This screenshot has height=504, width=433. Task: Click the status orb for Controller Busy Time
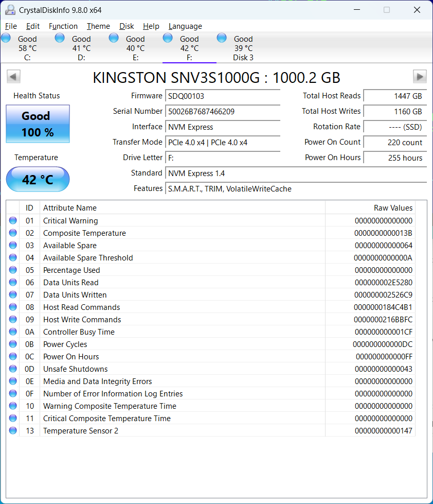tap(13, 332)
